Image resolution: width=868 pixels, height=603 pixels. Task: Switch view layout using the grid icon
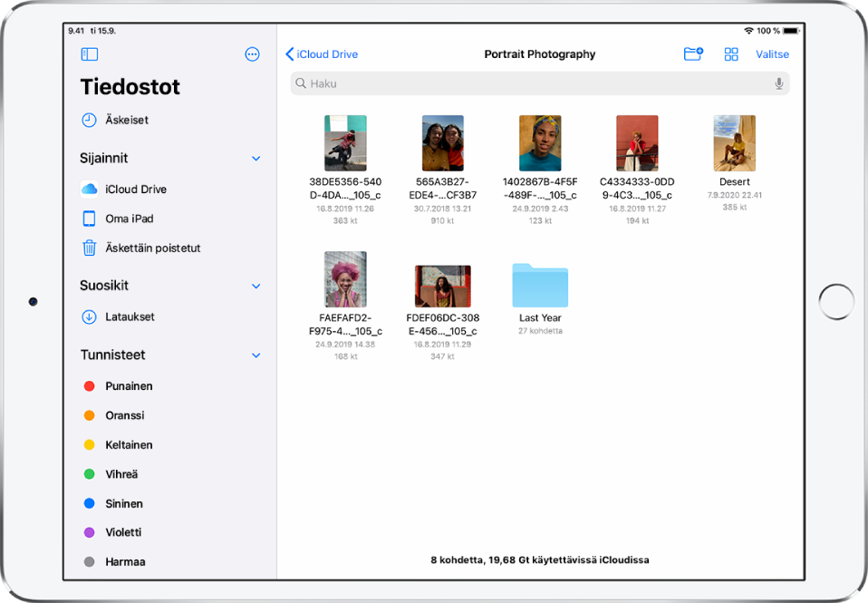731,54
